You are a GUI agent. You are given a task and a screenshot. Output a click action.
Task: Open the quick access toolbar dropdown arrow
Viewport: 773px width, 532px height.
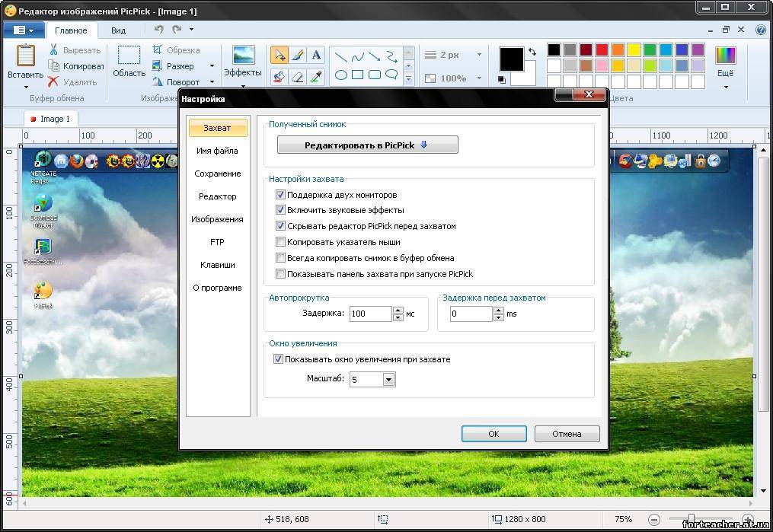191,30
